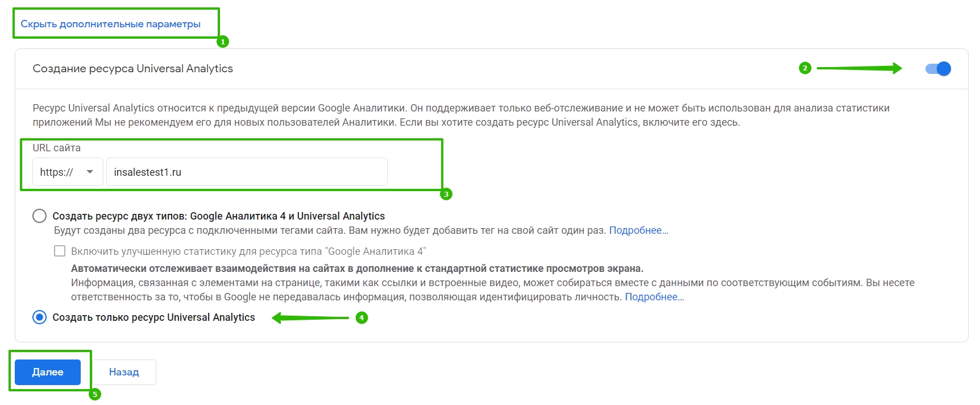Image resolution: width=980 pixels, height=405 pixels.
Task: Click the green step badge numbered 1
Action: tap(223, 42)
